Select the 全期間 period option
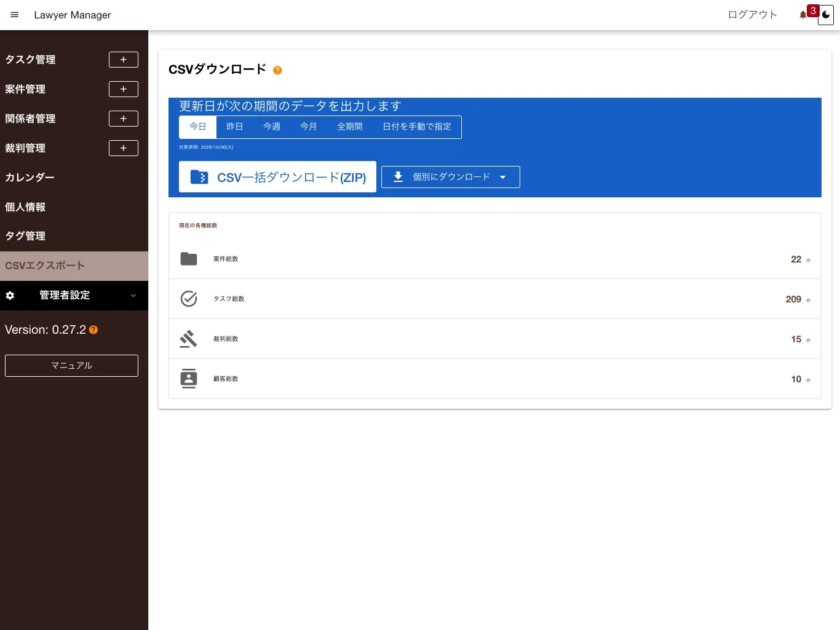This screenshot has height=630, width=840. [x=350, y=127]
